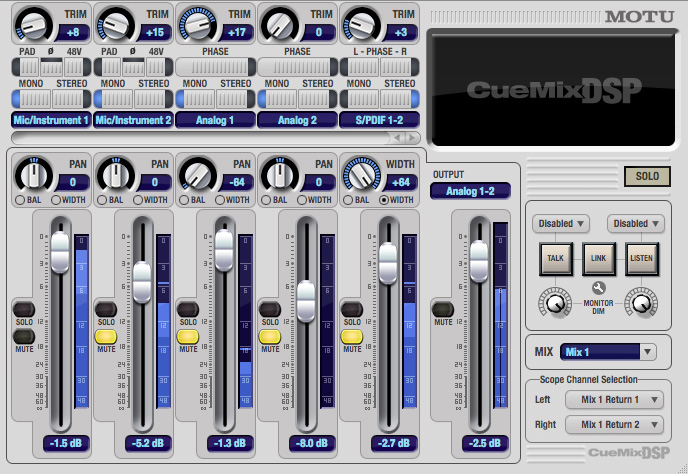The width and height of the screenshot is (688, 474).
Task: Expand the Disabled dropdown above Talk
Action: 561,223
